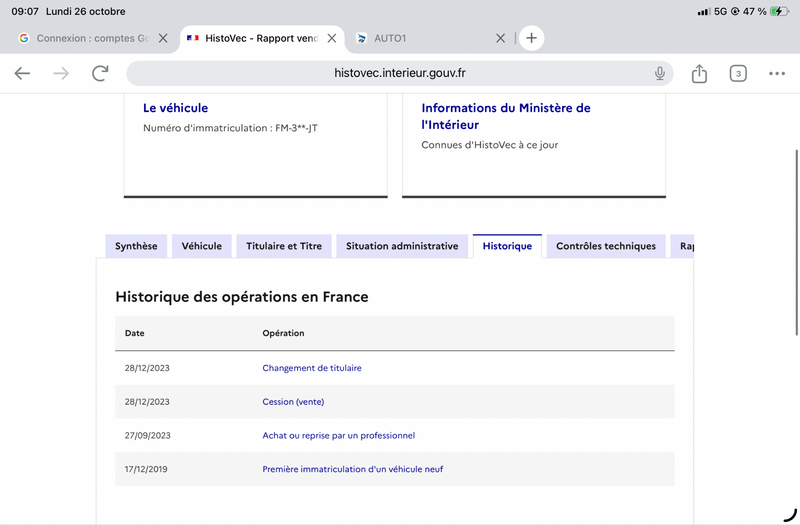
Task: Open the Titulaire et Titre tab
Action: pyautogui.click(x=284, y=246)
